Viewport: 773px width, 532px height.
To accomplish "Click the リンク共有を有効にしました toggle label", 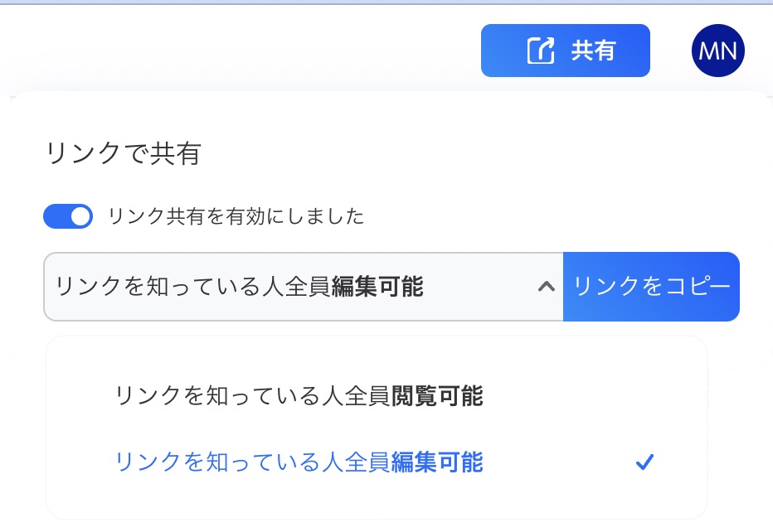I will [236, 217].
